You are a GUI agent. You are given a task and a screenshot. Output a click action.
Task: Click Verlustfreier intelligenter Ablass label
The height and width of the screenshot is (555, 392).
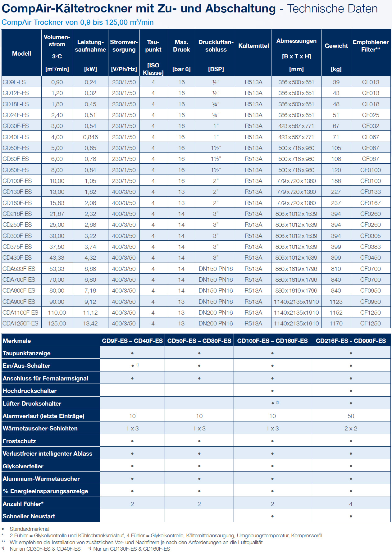click(48, 453)
